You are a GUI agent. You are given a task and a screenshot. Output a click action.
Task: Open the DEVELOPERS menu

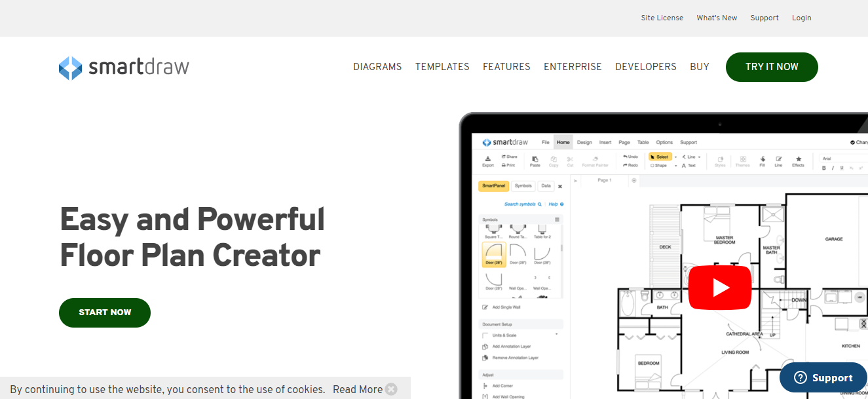[646, 67]
